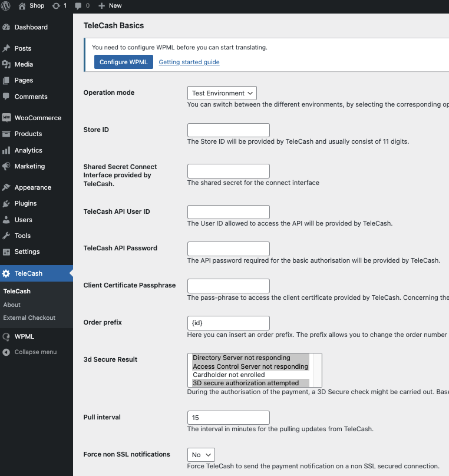The image size is (449, 476).
Task: Open the External Checkout submenu item
Action: [x=29, y=318]
